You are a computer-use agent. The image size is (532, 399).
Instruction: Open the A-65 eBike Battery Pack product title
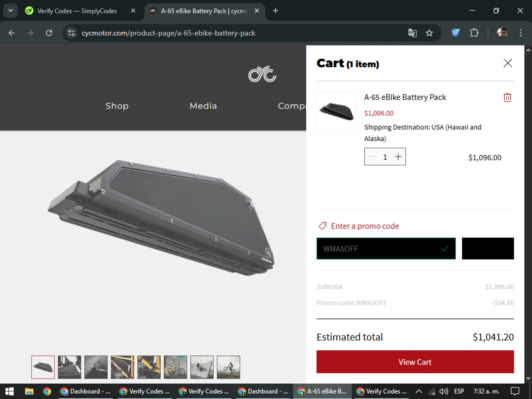point(405,97)
